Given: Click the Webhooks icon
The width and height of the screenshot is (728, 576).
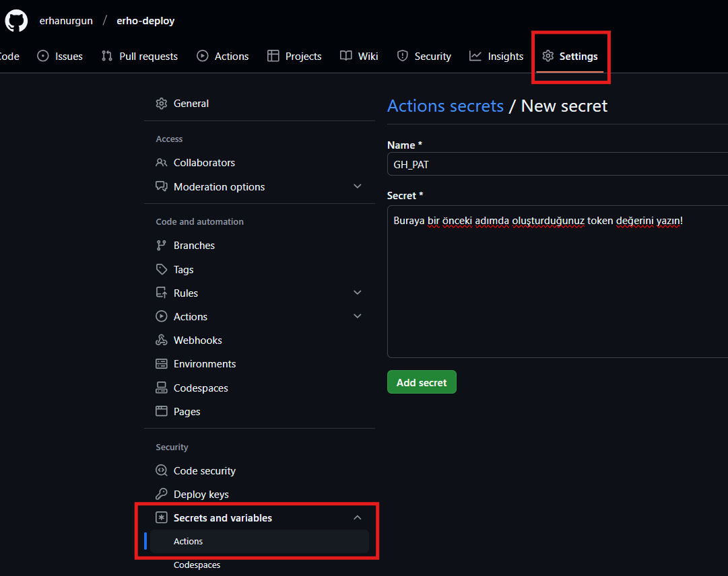Looking at the screenshot, I should click(161, 340).
